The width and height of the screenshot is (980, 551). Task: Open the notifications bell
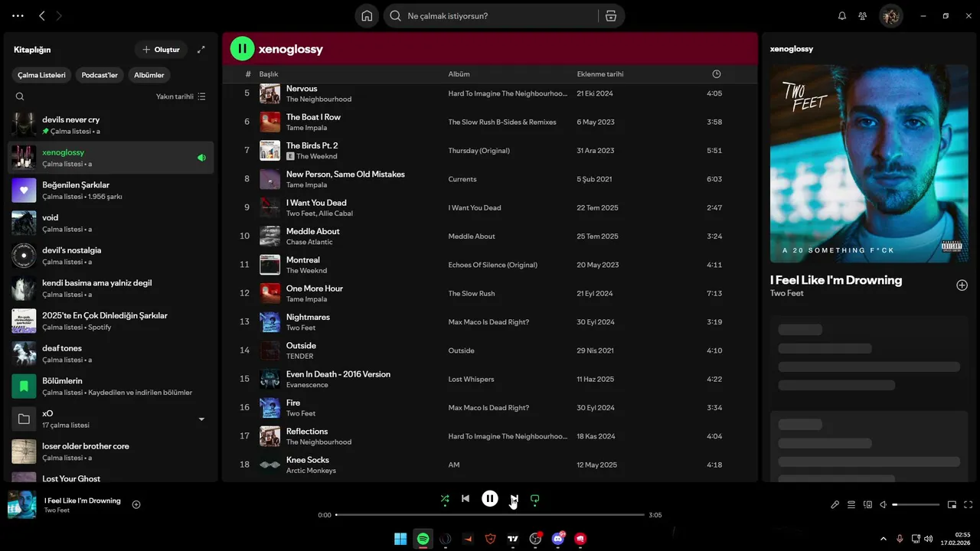(842, 16)
